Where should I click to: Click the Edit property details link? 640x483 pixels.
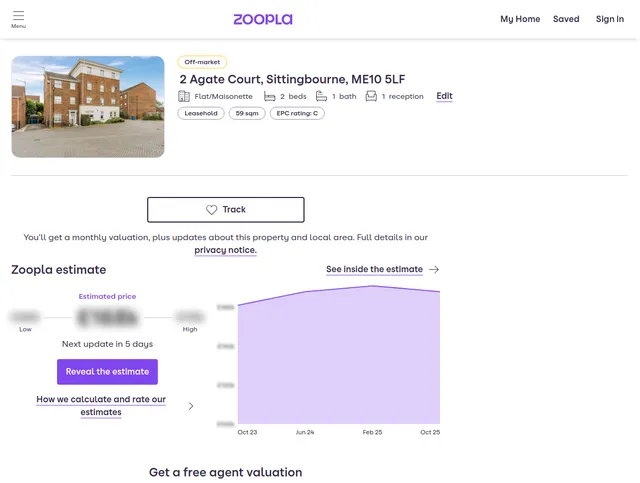pos(444,97)
